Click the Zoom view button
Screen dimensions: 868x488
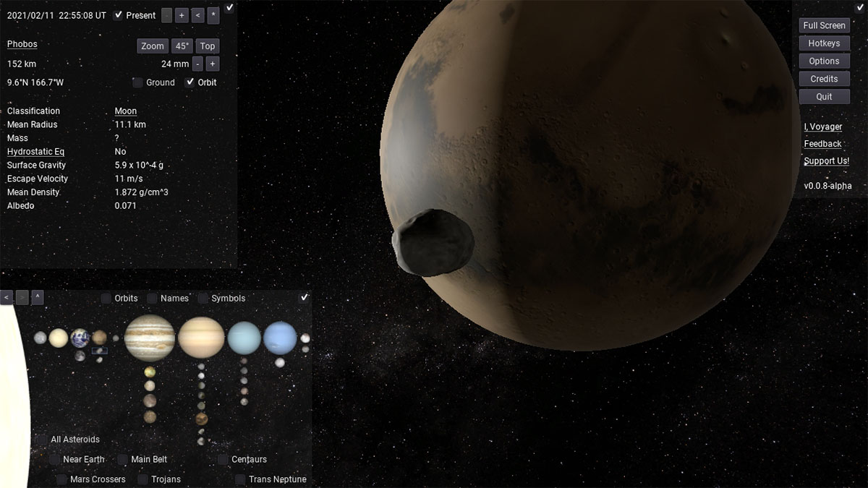point(153,46)
